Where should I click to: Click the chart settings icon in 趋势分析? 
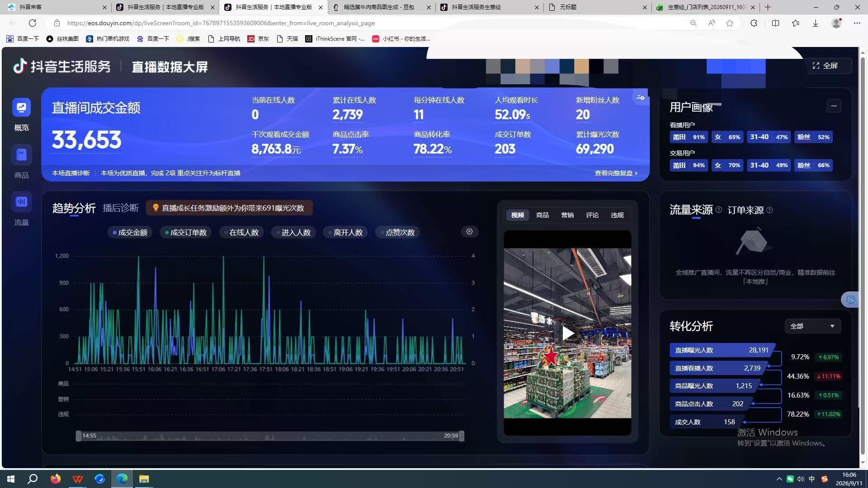(469, 232)
